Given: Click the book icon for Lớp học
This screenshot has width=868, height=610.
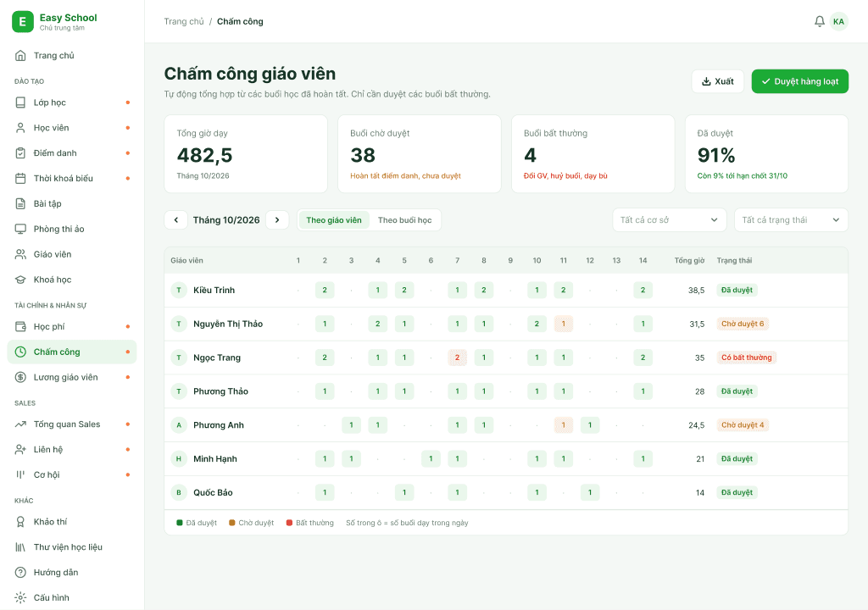Looking at the screenshot, I should 20,103.
